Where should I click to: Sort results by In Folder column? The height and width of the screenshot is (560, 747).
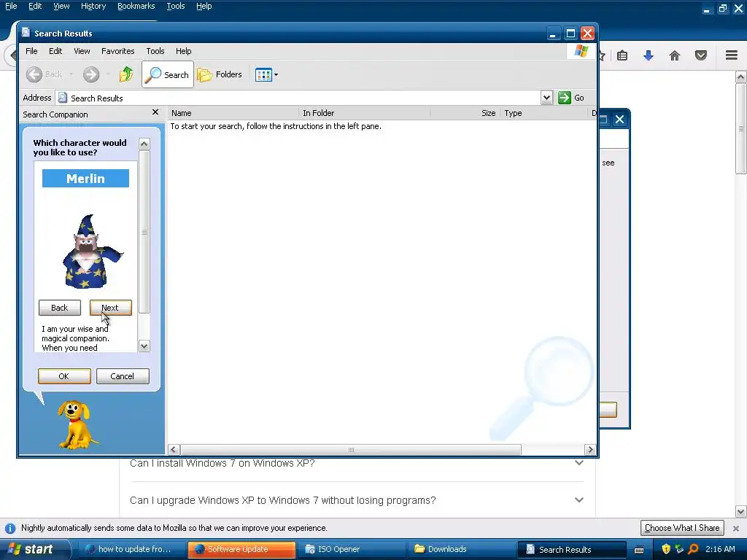click(365, 113)
